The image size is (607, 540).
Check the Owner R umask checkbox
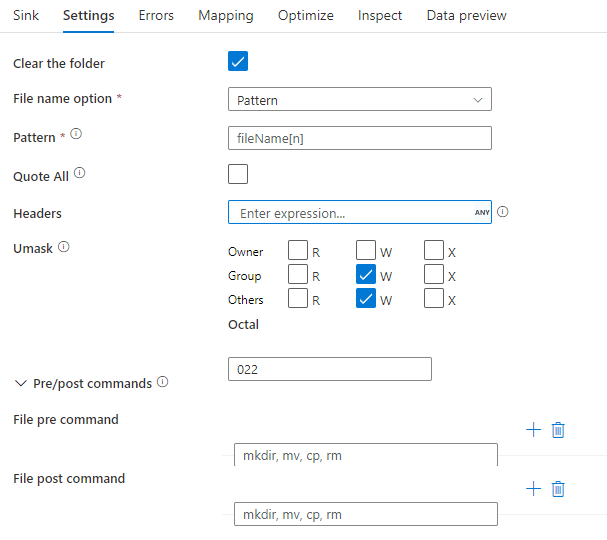(298, 250)
